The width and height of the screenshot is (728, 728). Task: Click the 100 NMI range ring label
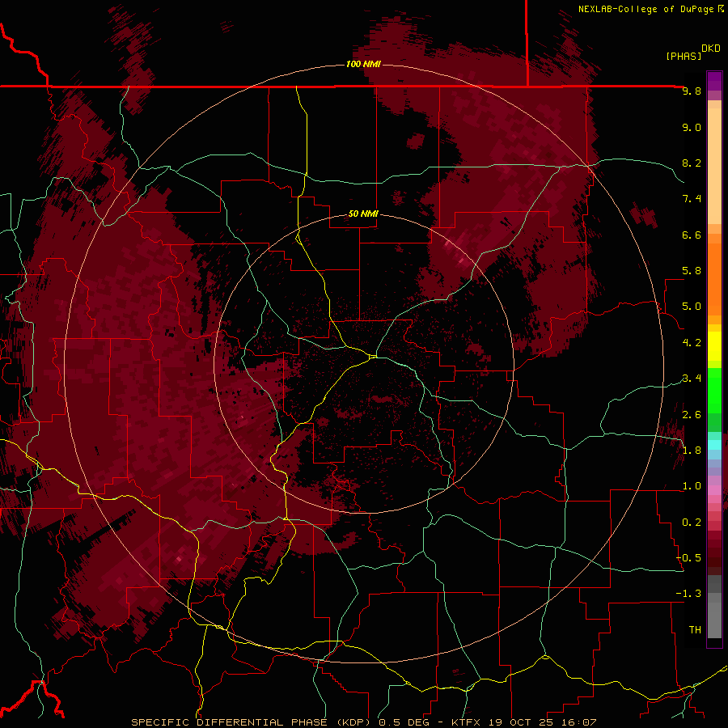click(363, 64)
